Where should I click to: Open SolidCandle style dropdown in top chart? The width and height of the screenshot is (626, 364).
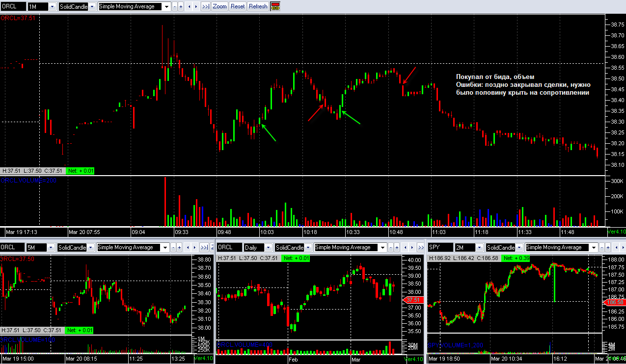pyautogui.click(x=92, y=6)
